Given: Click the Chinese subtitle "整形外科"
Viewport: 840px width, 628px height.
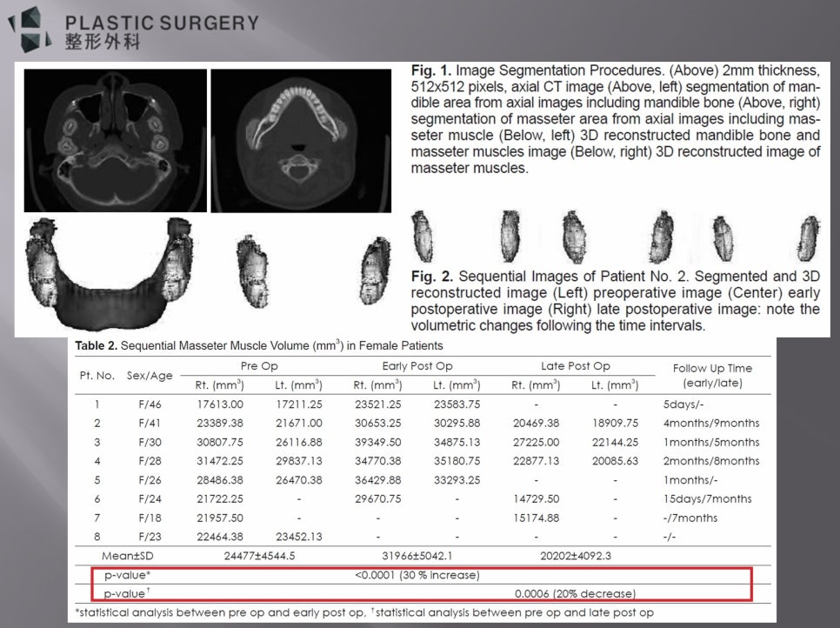Looking at the screenshot, I should click(103, 42).
